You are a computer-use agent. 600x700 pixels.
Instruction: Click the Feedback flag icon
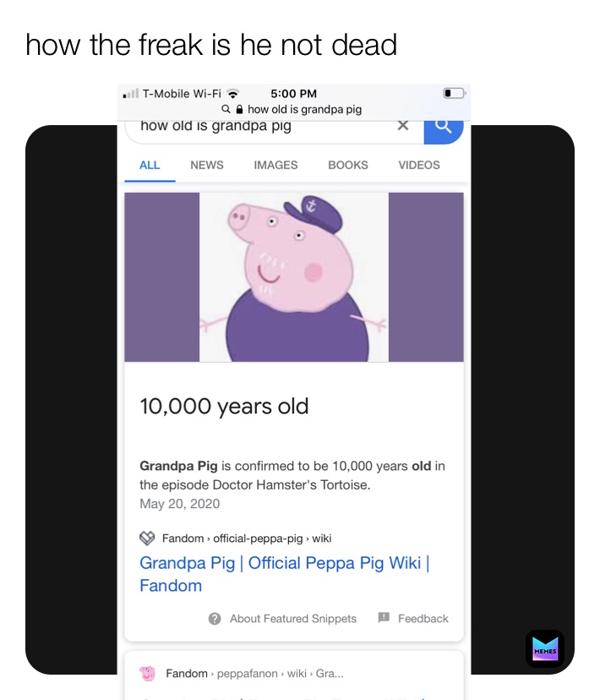pos(382,618)
